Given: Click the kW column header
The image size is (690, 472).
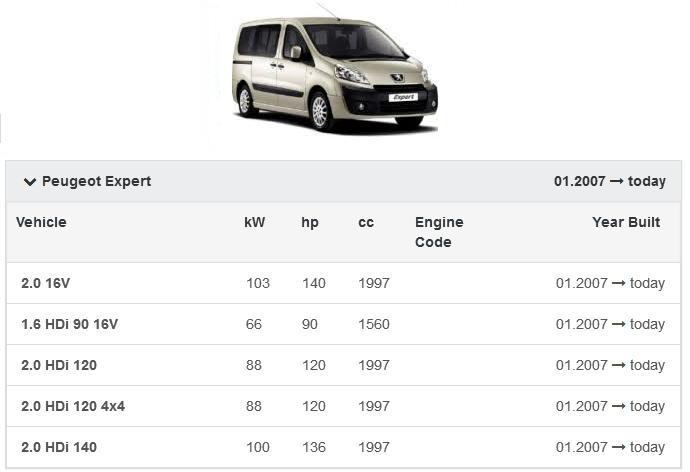Looking at the screenshot, I should pos(255,222).
